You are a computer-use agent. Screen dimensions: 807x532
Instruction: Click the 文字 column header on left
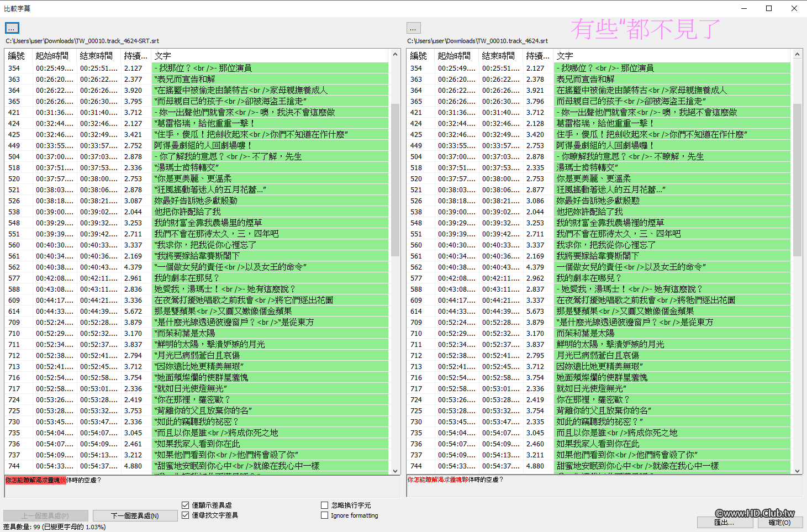pos(163,55)
